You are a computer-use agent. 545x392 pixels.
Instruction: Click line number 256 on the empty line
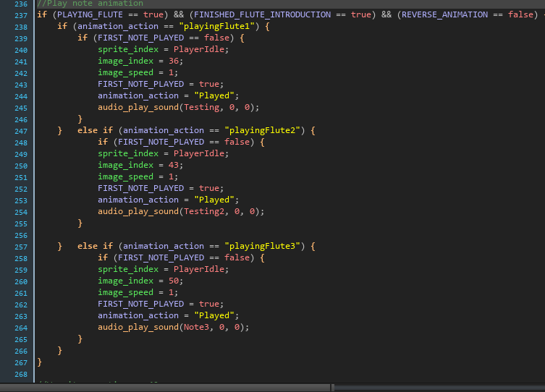21,235
